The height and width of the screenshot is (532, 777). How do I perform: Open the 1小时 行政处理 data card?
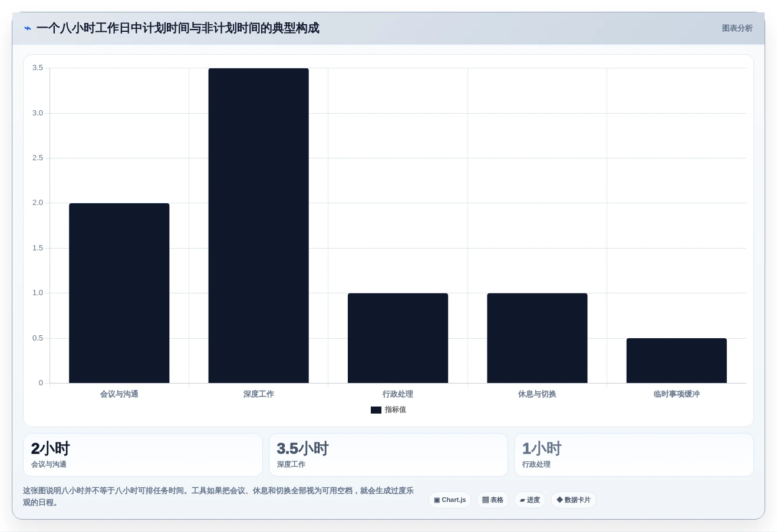(x=634, y=455)
